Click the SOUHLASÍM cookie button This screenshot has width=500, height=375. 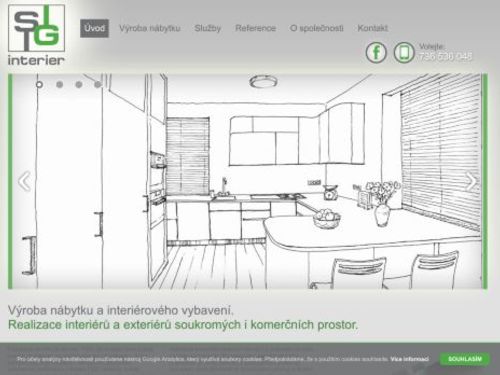click(x=465, y=359)
